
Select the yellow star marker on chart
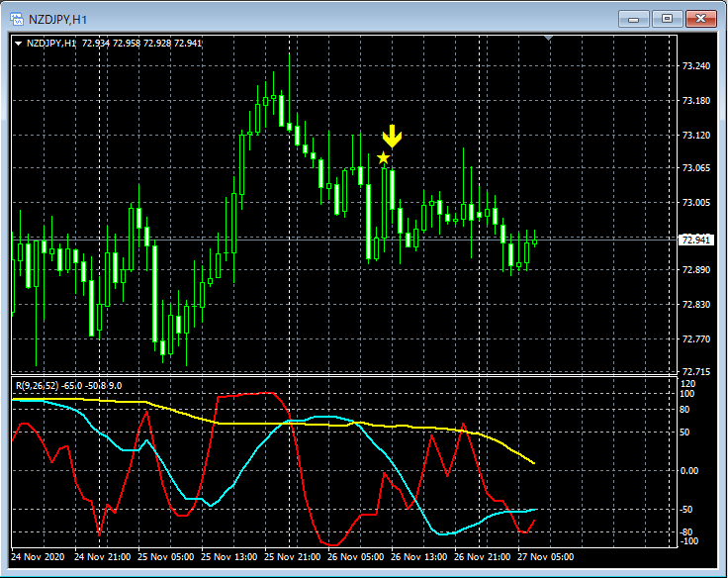[x=383, y=158]
